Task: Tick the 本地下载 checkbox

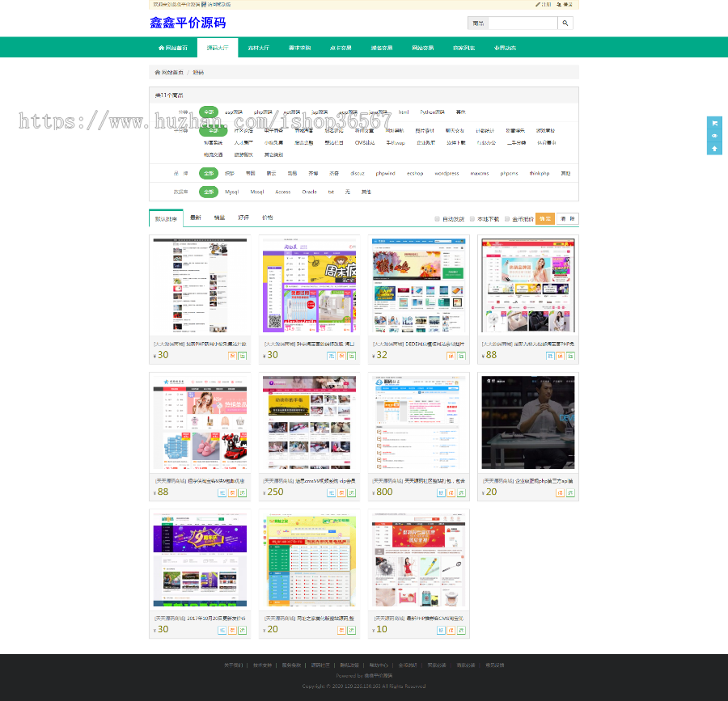Action: [x=472, y=218]
